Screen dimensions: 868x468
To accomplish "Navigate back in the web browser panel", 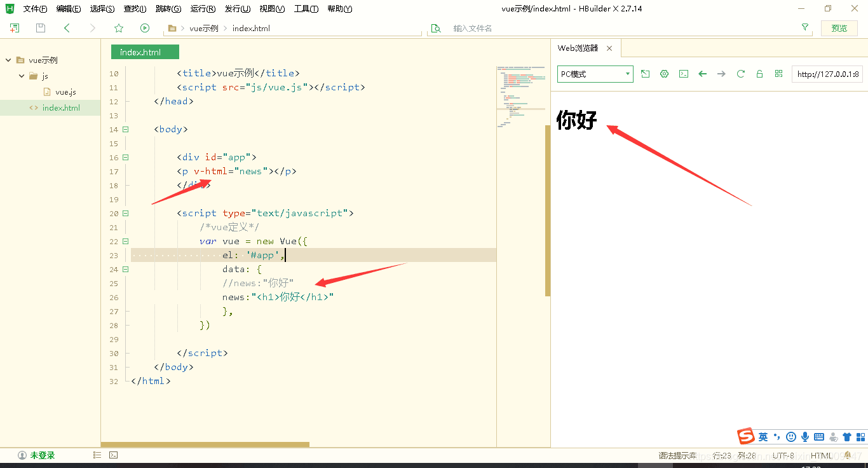I will point(702,74).
